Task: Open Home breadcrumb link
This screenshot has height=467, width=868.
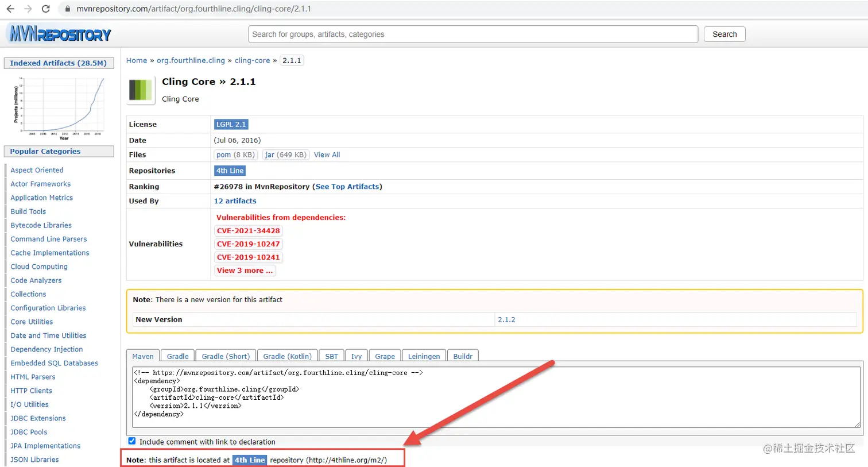Action: 137,60
